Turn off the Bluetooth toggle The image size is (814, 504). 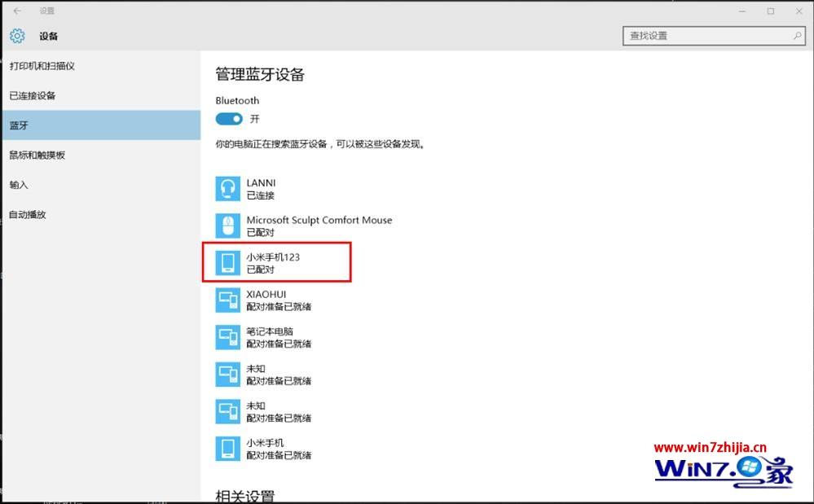[x=229, y=119]
